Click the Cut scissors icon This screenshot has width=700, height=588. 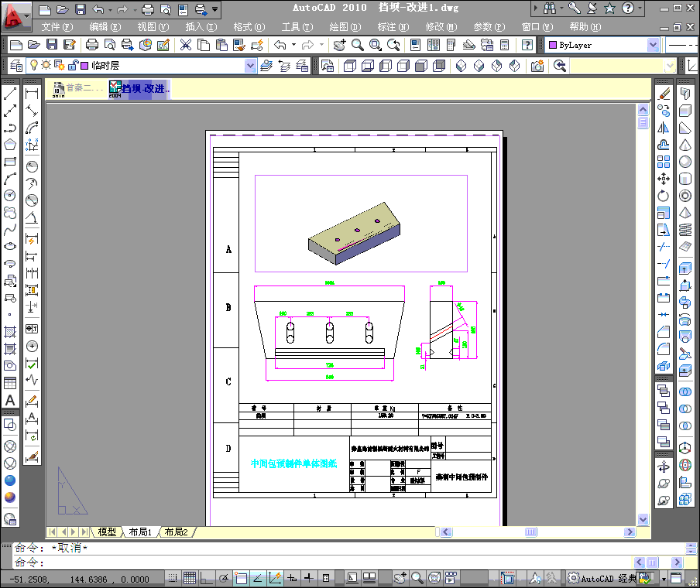[x=186, y=45]
